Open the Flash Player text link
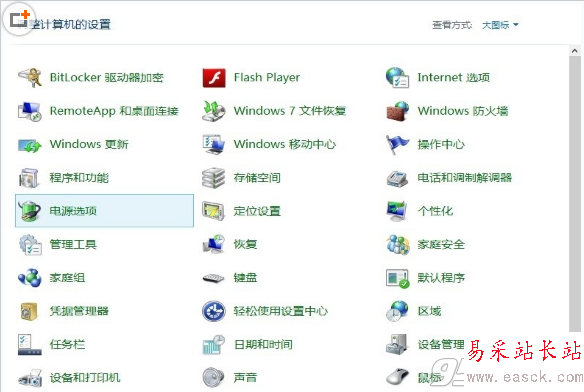The width and height of the screenshot is (584, 392). pos(267,78)
